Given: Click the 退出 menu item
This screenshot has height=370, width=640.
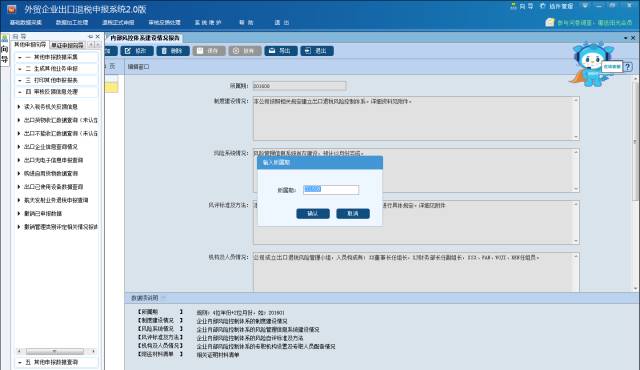Looking at the screenshot, I should (282, 22).
